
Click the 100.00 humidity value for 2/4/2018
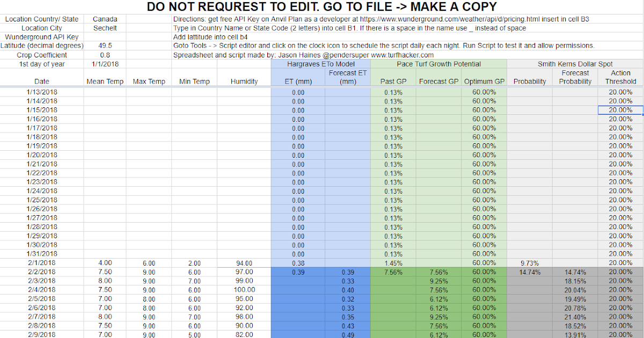[244, 290]
